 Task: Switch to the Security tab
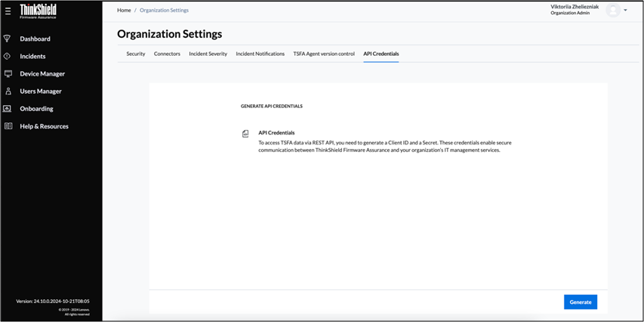[x=136, y=54]
